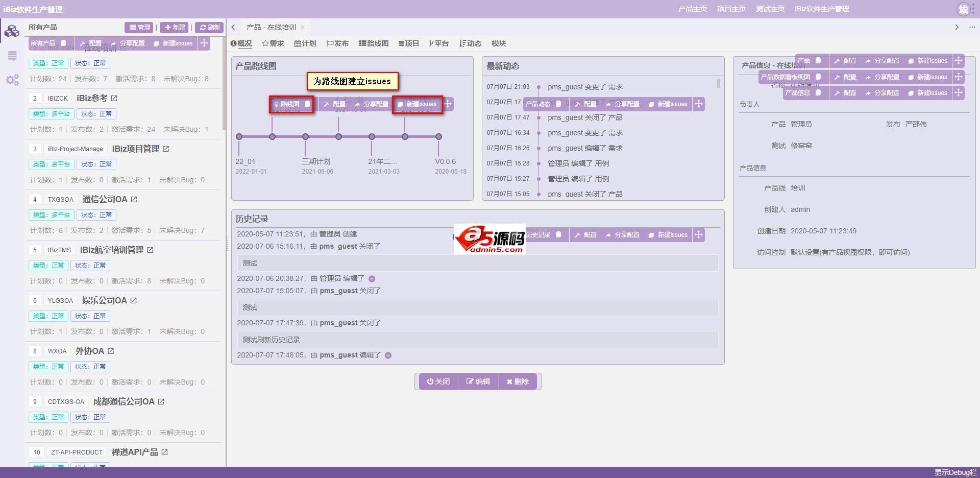This screenshot has height=478, width=980.
Task: Open 成都通信公司OA external link icon
Action: click(x=161, y=401)
